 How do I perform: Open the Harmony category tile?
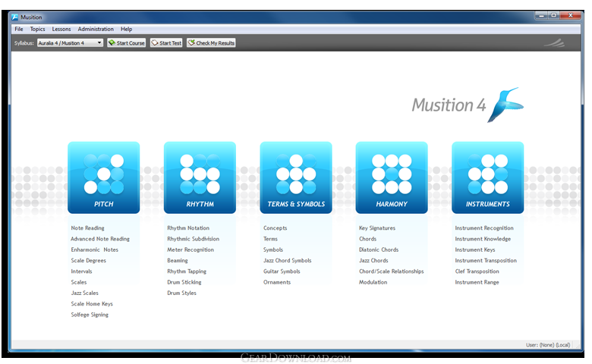click(x=392, y=177)
